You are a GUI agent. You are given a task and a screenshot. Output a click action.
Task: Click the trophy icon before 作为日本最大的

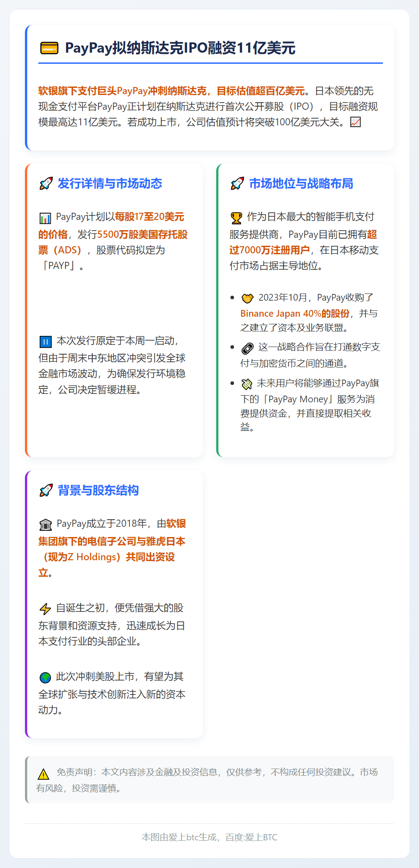tap(237, 218)
